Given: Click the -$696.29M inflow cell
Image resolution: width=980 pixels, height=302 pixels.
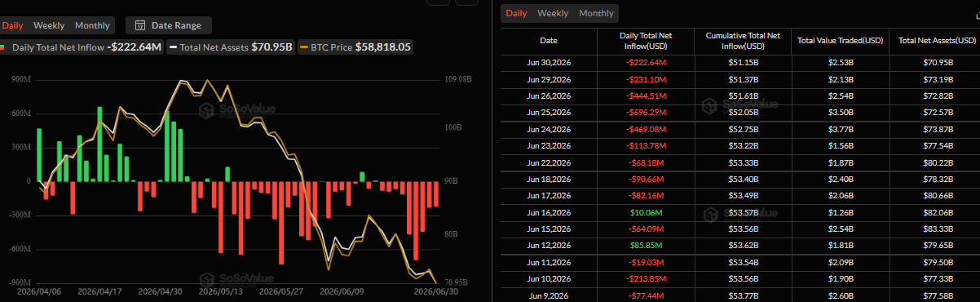Looking at the screenshot, I should point(646,112).
